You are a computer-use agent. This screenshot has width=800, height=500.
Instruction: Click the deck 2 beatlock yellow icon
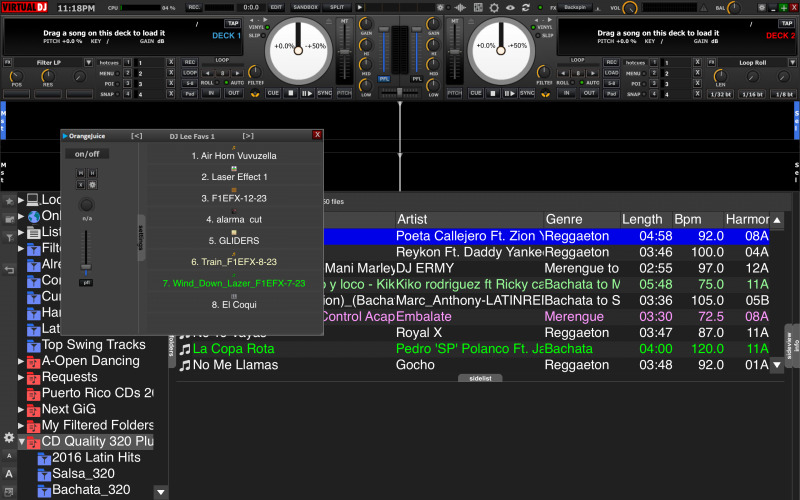[545, 93]
